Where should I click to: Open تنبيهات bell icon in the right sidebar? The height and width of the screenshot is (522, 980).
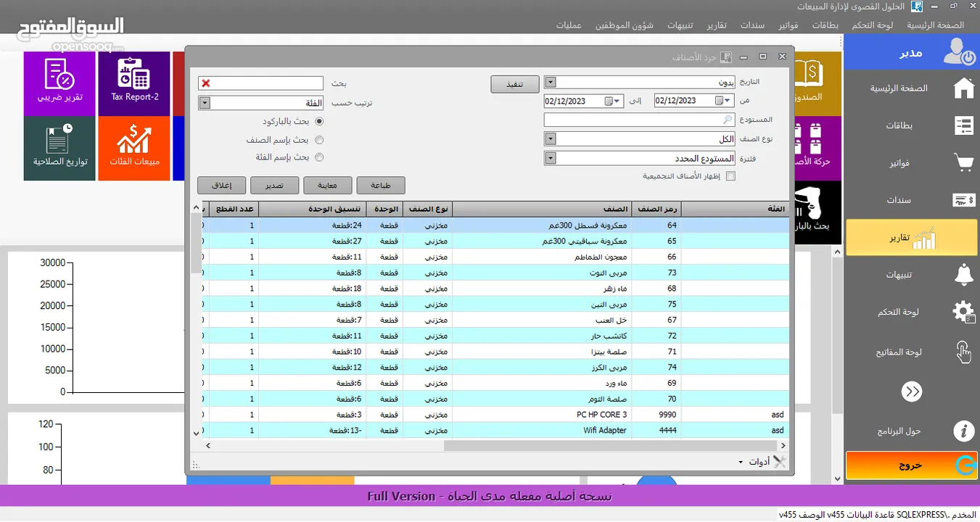point(963,275)
